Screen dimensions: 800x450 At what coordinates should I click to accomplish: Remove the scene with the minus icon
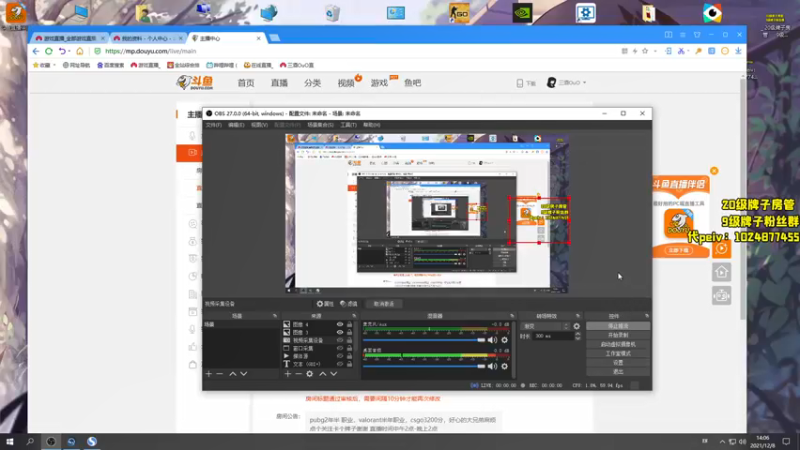tap(219, 374)
